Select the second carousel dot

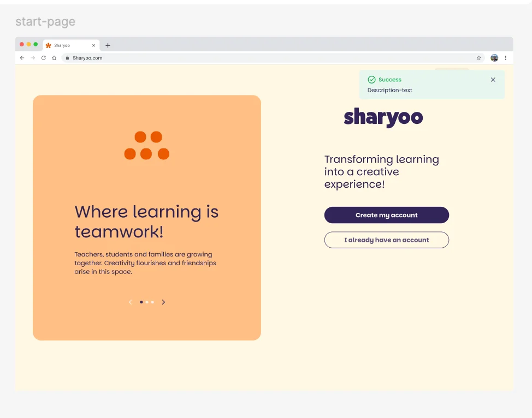(x=147, y=302)
